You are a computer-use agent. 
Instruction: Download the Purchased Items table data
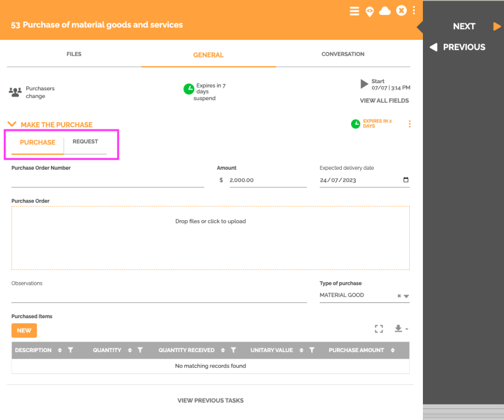coord(398,329)
